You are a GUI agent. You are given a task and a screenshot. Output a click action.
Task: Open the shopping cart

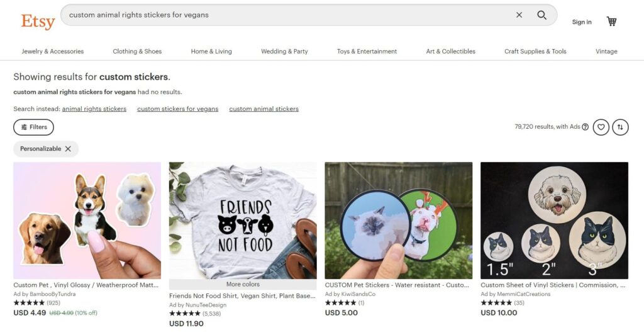(x=611, y=21)
